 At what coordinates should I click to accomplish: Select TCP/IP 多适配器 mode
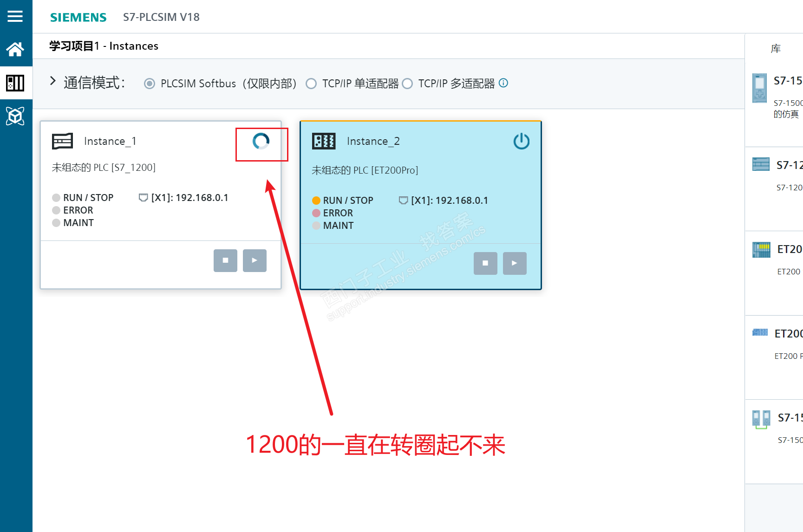pos(407,84)
